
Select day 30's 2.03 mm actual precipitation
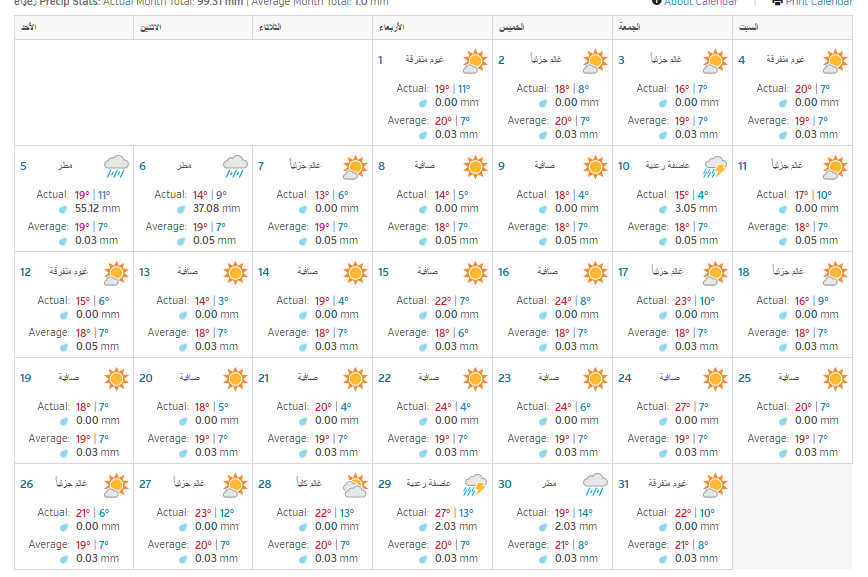point(576,527)
